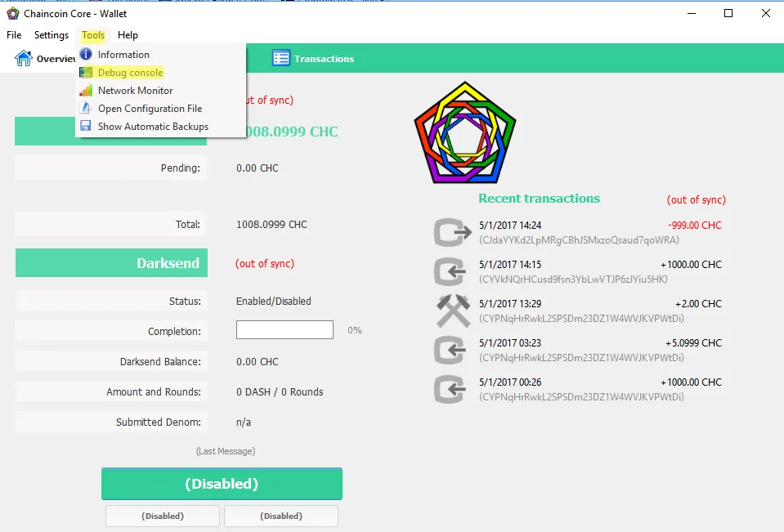Screen dimensions: 784x532
Task: Open the Debug console entry
Action: pyautogui.click(x=160, y=73)
